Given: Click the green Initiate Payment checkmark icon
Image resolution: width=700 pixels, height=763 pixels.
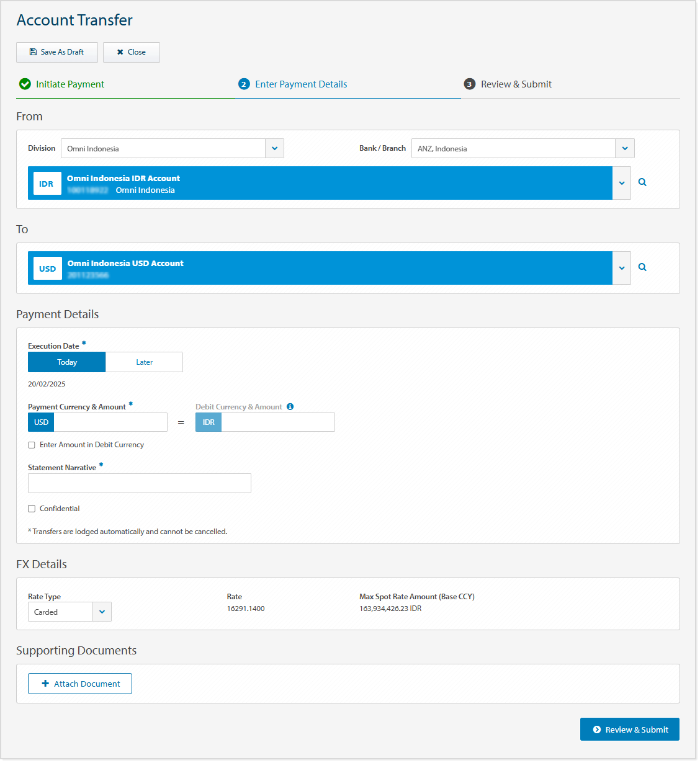Looking at the screenshot, I should pyautogui.click(x=25, y=84).
